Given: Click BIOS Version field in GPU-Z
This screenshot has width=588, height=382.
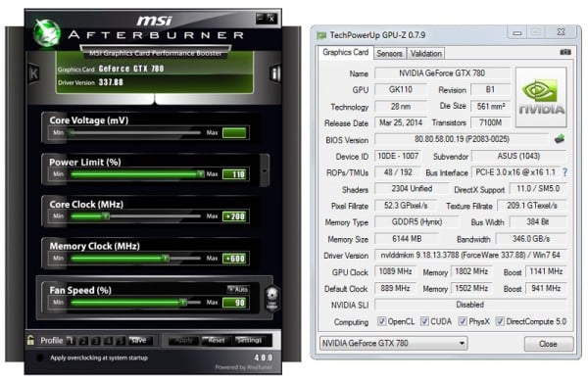Looking at the screenshot, I should tap(462, 139).
